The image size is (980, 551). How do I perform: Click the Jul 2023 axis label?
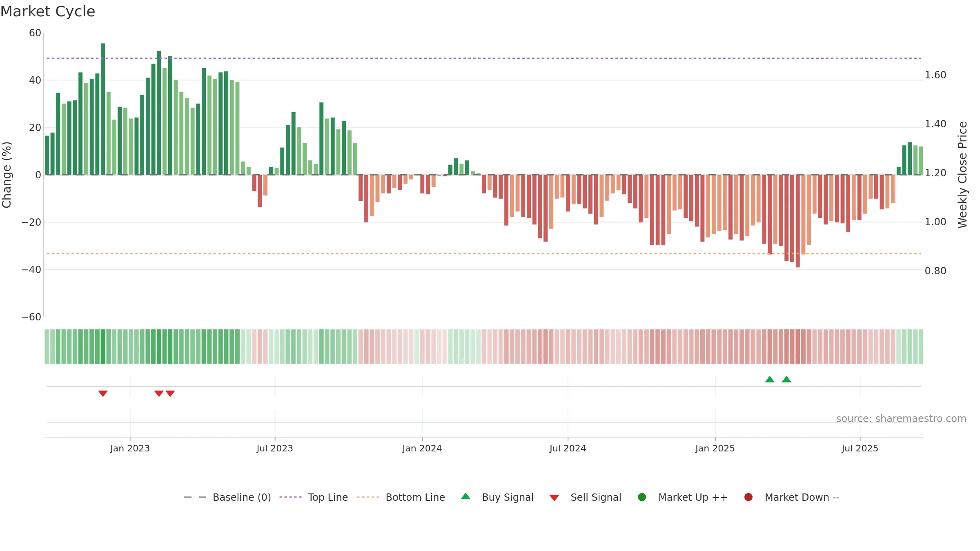point(275,448)
